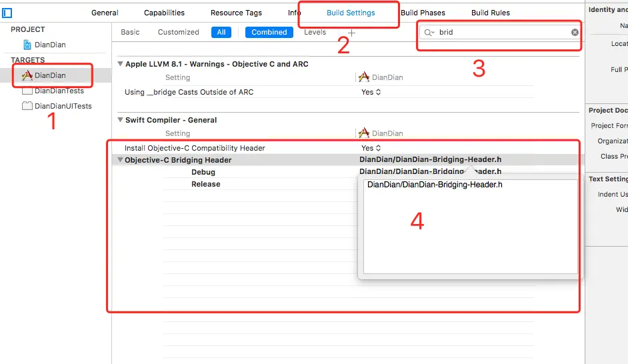Click the DianDianTests target folder icon
The image size is (628, 364).
[x=27, y=91]
